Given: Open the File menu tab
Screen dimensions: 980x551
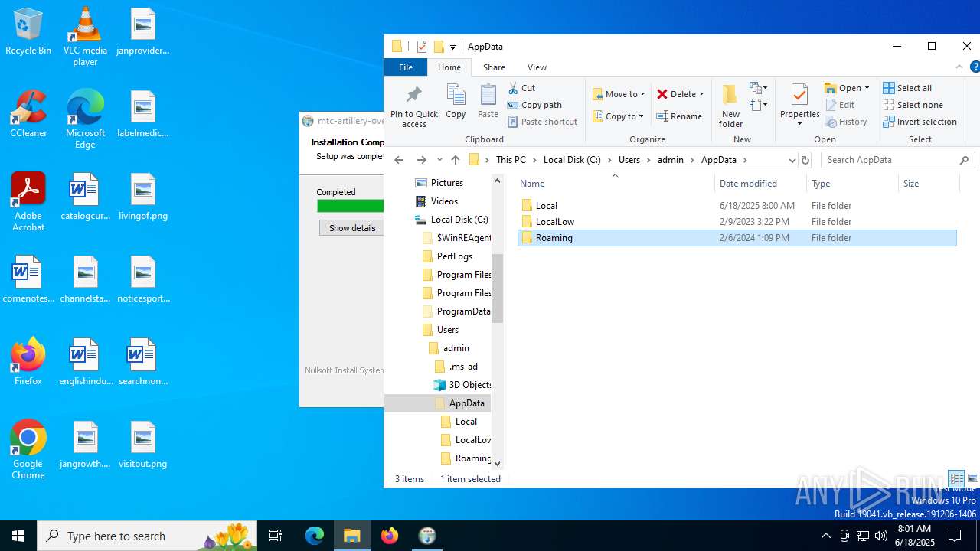Looking at the screenshot, I should (406, 67).
